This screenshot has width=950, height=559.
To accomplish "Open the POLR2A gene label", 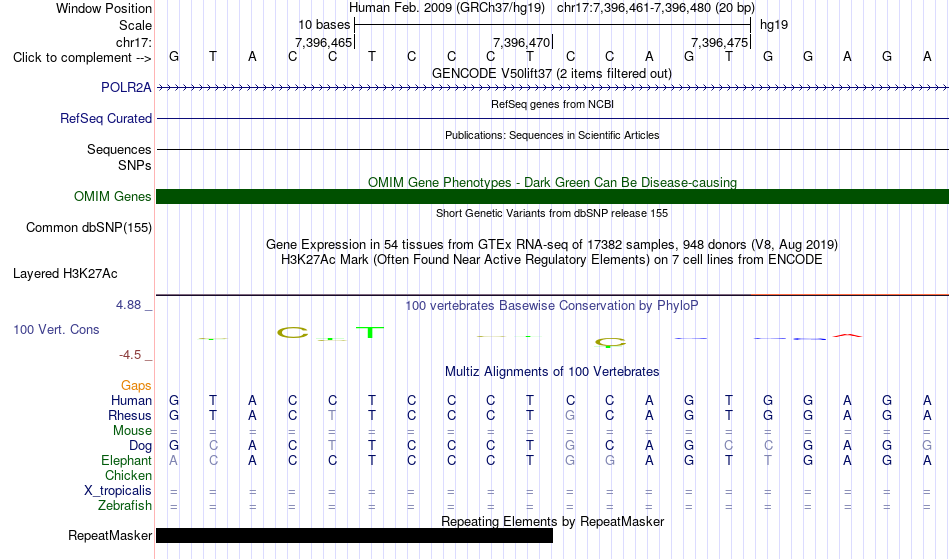I will tap(126, 87).
